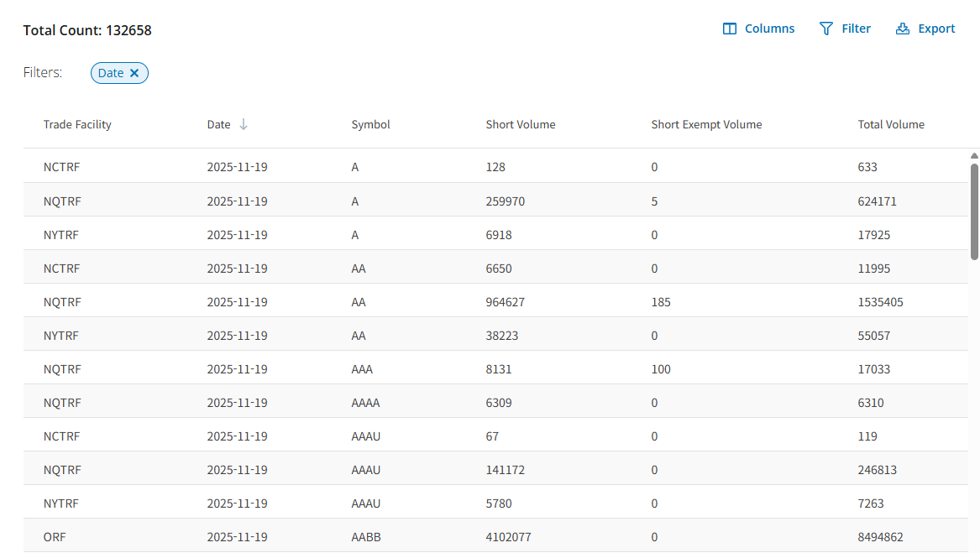Click the Export download icon

pos(903,29)
